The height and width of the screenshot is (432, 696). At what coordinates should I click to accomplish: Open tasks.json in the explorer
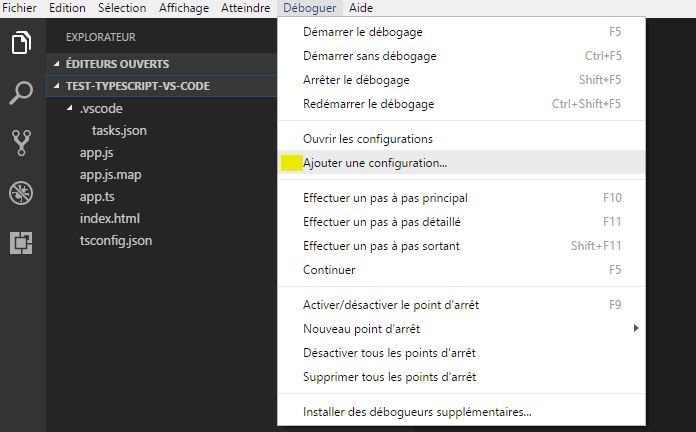point(119,131)
